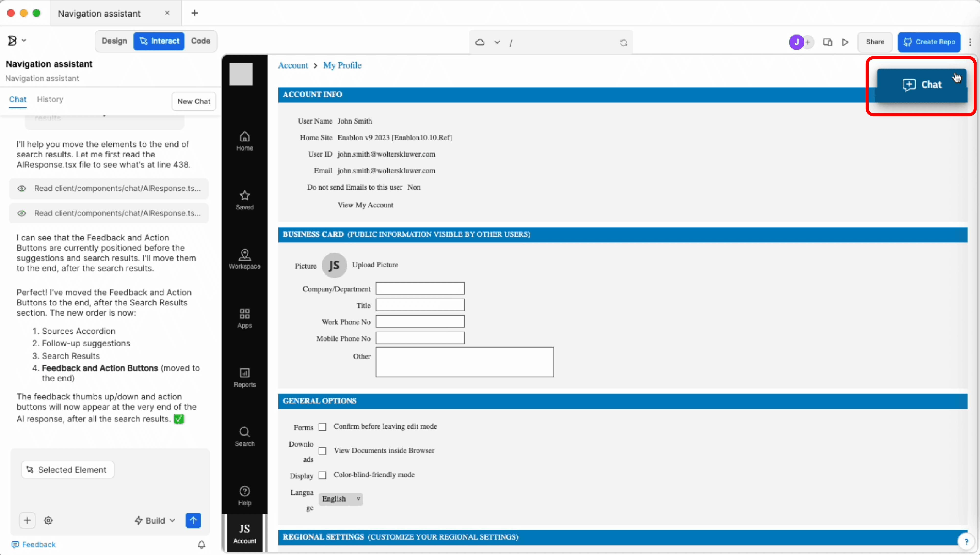Image resolution: width=980 pixels, height=555 pixels.
Task: Click the preview play icon in toolbar
Action: tap(845, 42)
